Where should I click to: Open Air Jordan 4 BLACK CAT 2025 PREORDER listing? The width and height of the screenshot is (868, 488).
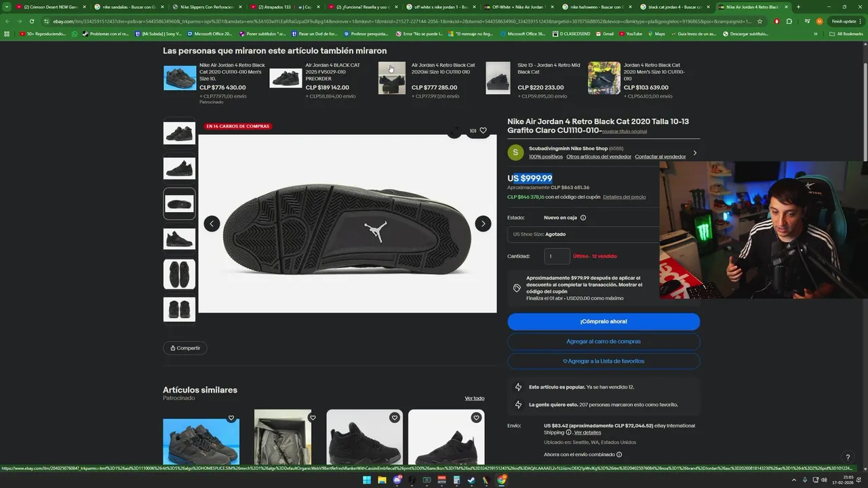(x=333, y=72)
